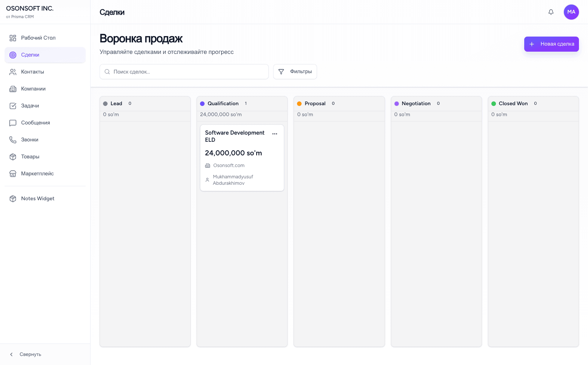Click the orange Proposal column dot
The height and width of the screenshot is (365, 588).
click(299, 104)
